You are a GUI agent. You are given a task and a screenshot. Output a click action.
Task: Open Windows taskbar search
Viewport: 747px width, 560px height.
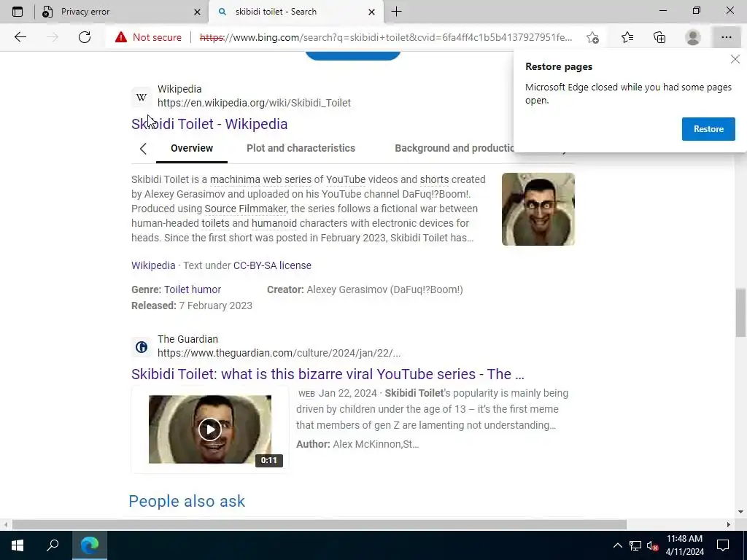(53, 545)
